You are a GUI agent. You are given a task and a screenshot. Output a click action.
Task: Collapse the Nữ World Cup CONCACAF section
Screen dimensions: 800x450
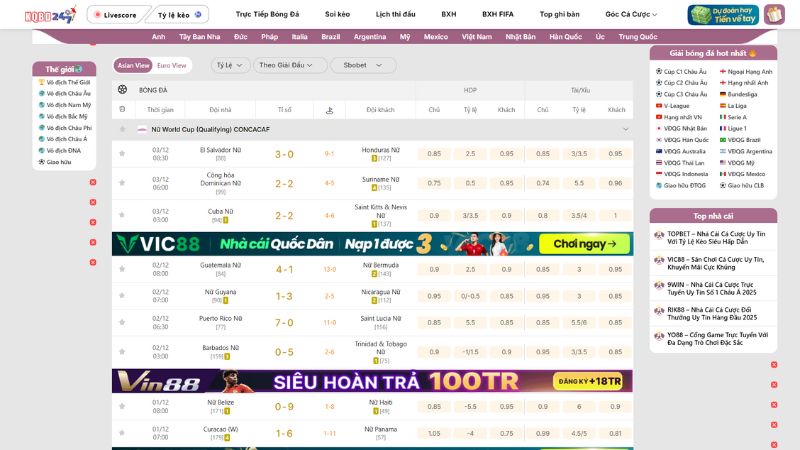[625, 129]
